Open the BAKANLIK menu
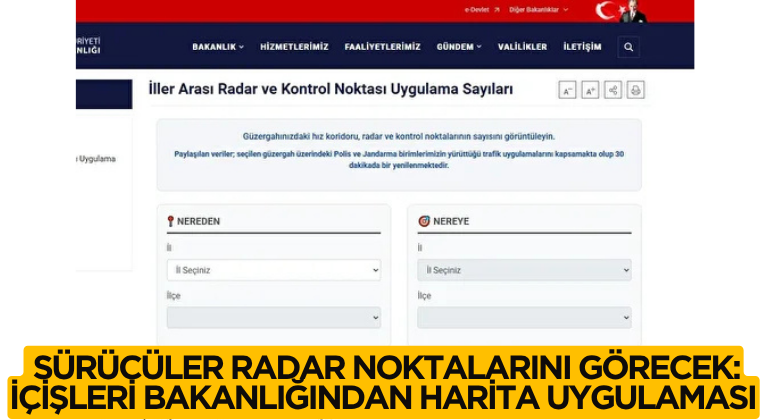 coord(218,47)
